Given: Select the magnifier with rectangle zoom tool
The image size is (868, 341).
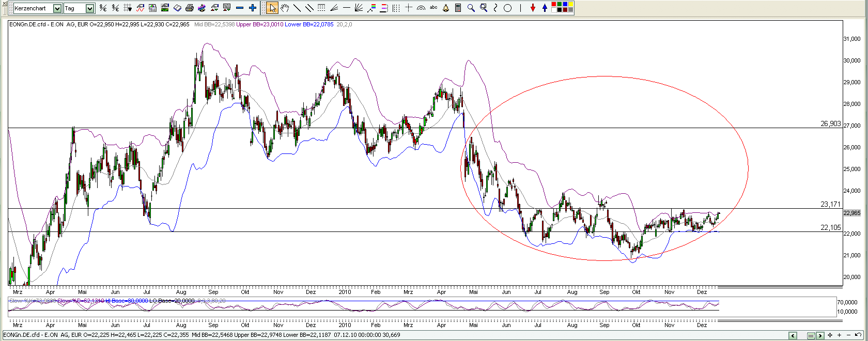Looking at the screenshot, I should click(484, 8).
